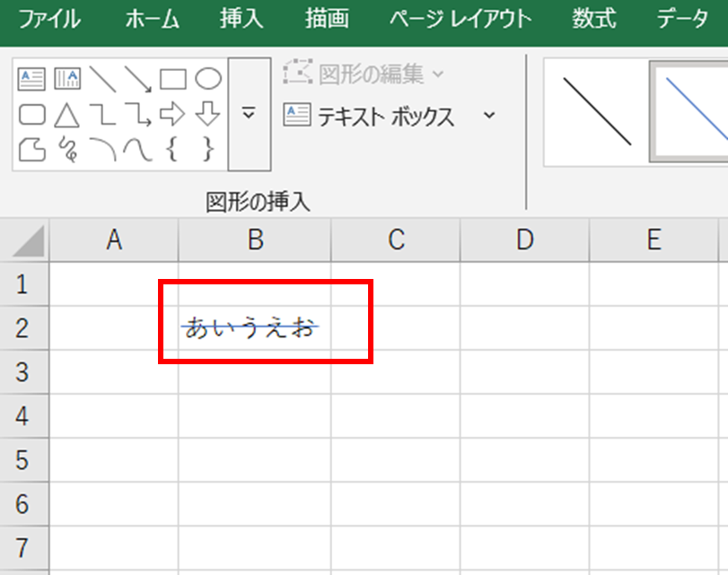Pick the rounded rectangle shape

31,115
